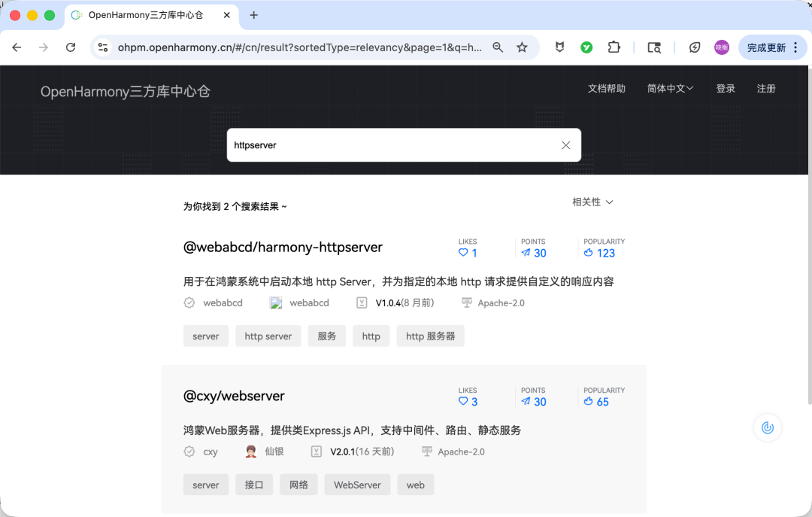The height and width of the screenshot is (517, 812).
Task: Expand the 简体中文 language dropdown
Action: pyautogui.click(x=670, y=89)
